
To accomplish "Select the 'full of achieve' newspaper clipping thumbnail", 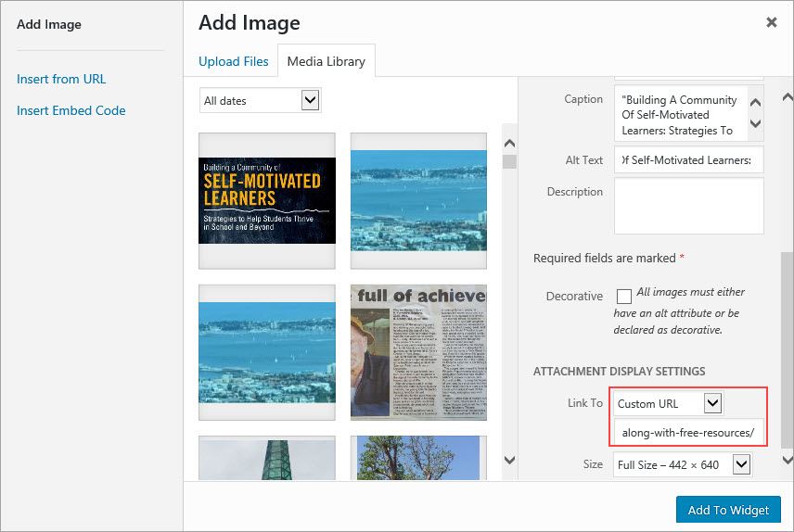I will 418,352.
